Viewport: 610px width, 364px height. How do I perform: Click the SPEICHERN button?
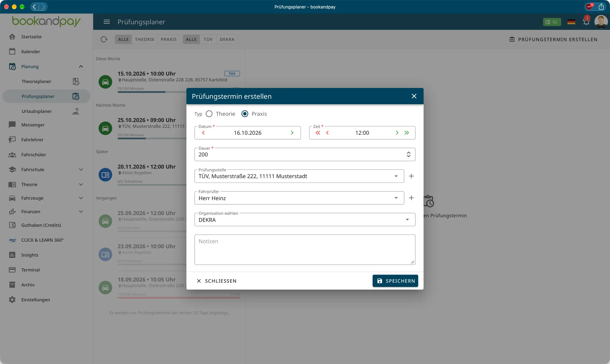click(395, 281)
